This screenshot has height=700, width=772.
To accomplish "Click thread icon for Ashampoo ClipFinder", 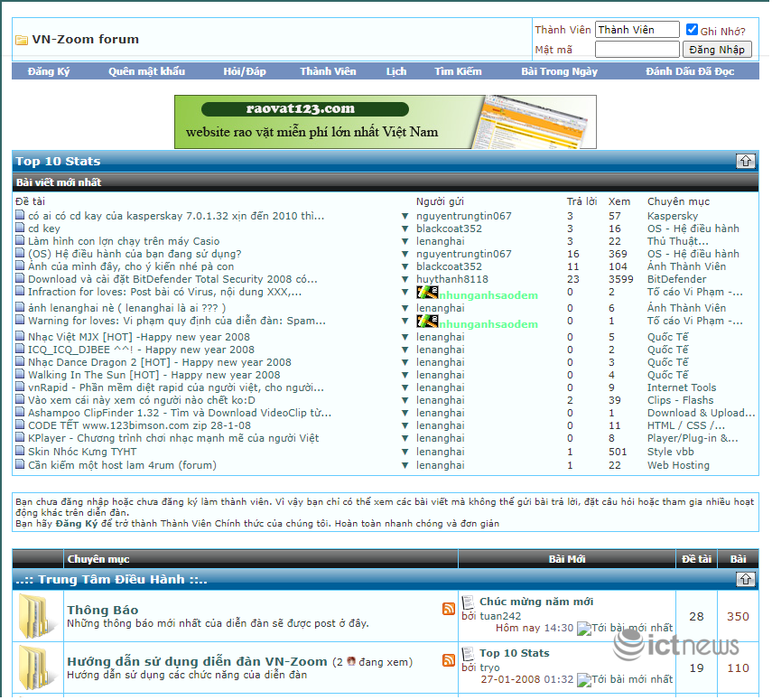I will tap(20, 412).
